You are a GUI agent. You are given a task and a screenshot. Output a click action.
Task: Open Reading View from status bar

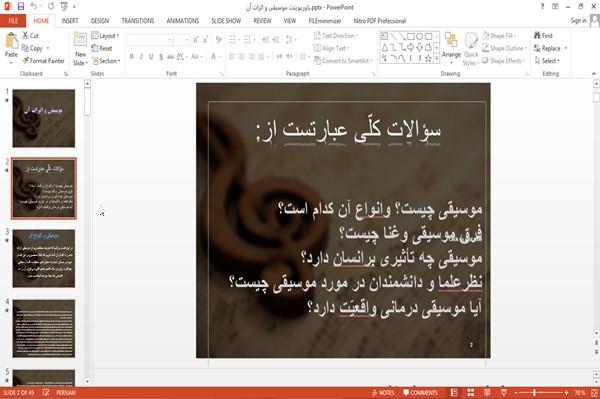coord(487,392)
